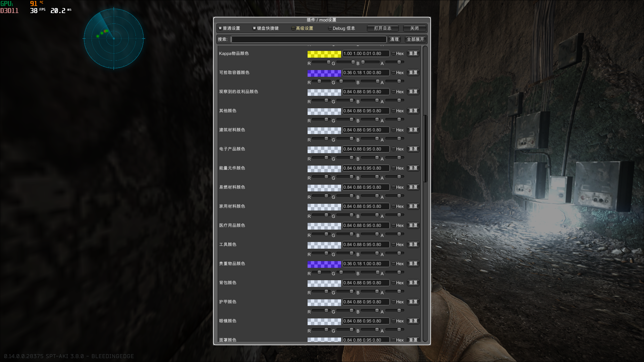The width and height of the screenshot is (644, 362).
Task: Click the 背包颜色 color swatch
Action: (324, 283)
